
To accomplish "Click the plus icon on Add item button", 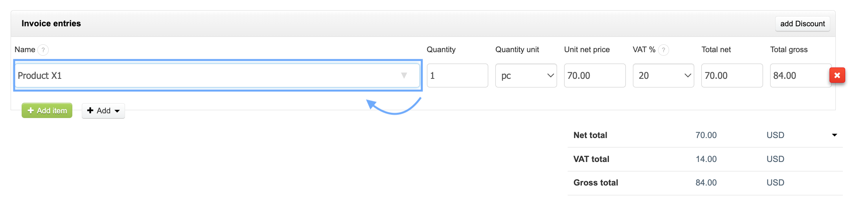I will 31,111.
